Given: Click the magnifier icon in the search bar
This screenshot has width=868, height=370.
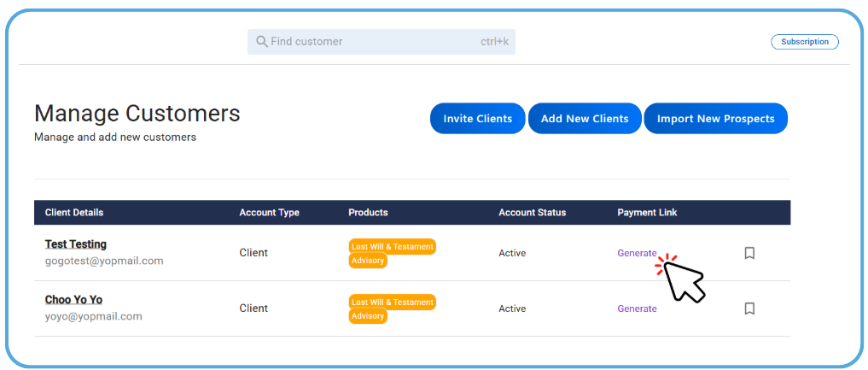Looking at the screenshot, I should click(x=262, y=42).
